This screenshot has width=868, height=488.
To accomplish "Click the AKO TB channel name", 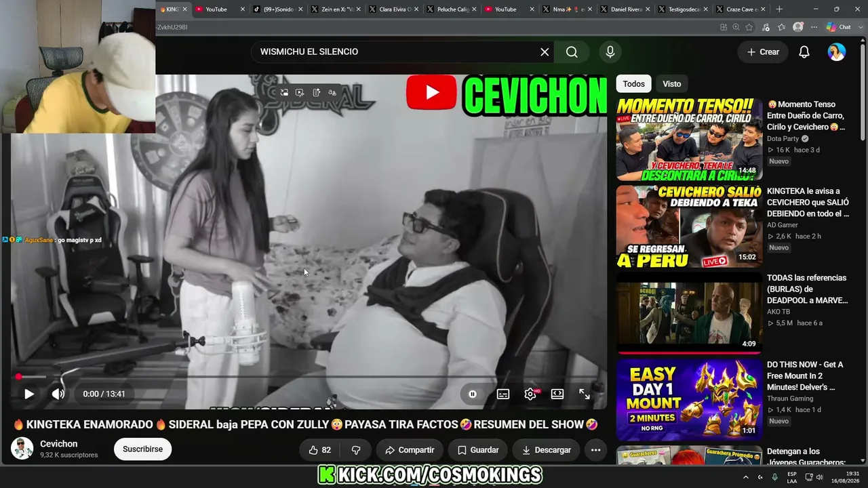I will tap(778, 312).
